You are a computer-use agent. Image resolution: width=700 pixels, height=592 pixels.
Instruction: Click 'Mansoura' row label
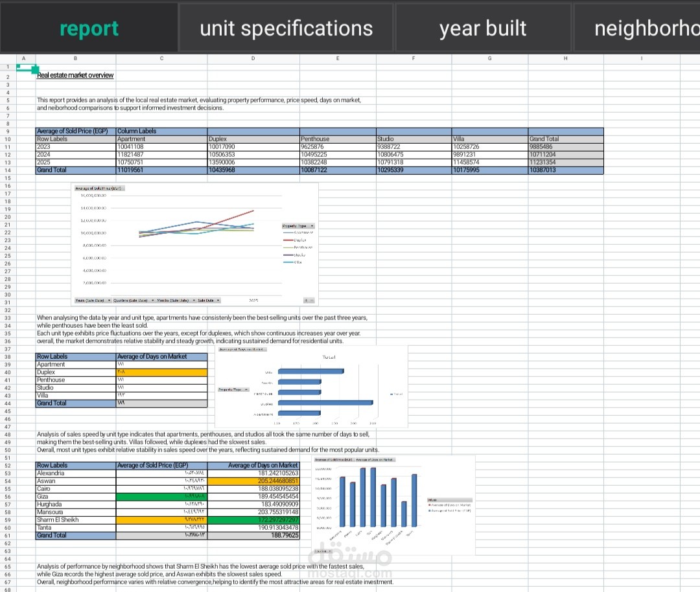[x=76, y=512]
